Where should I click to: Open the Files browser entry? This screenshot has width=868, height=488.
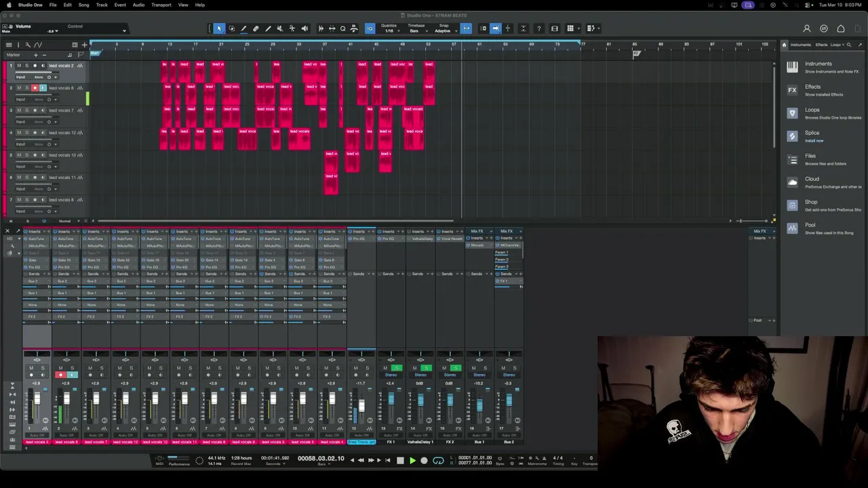823,159
